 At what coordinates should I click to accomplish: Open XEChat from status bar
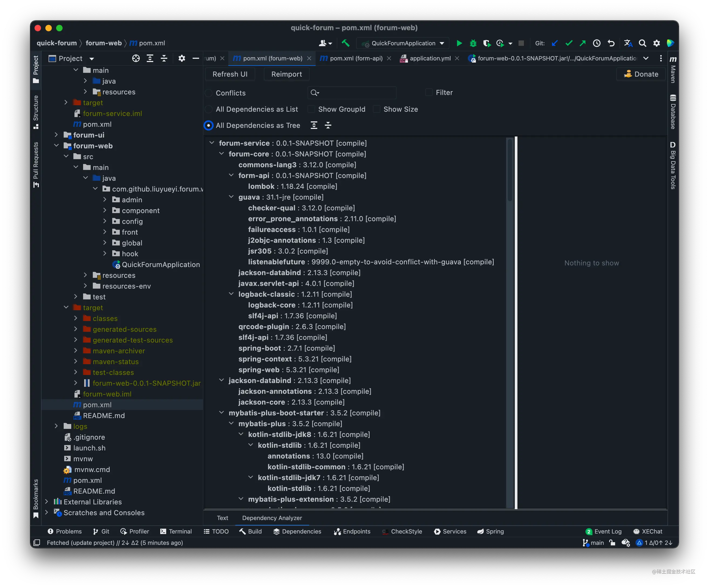pyautogui.click(x=648, y=531)
